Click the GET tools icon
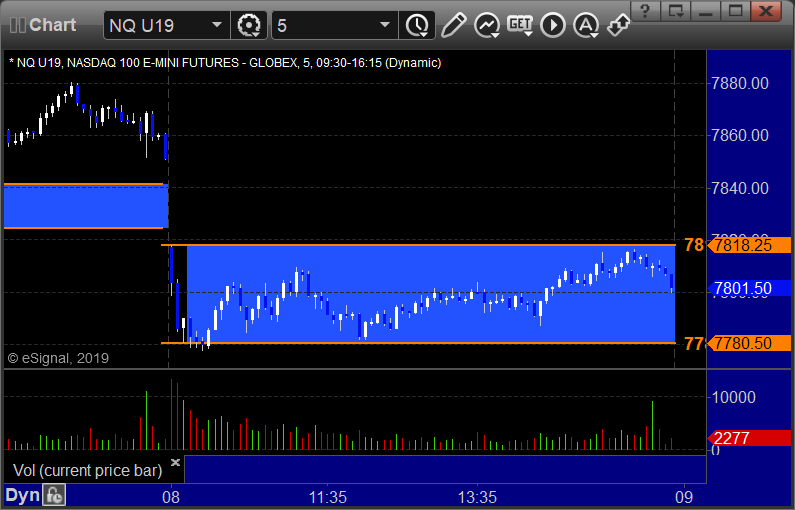This screenshot has width=795, height=510. [x=520, y=25]
